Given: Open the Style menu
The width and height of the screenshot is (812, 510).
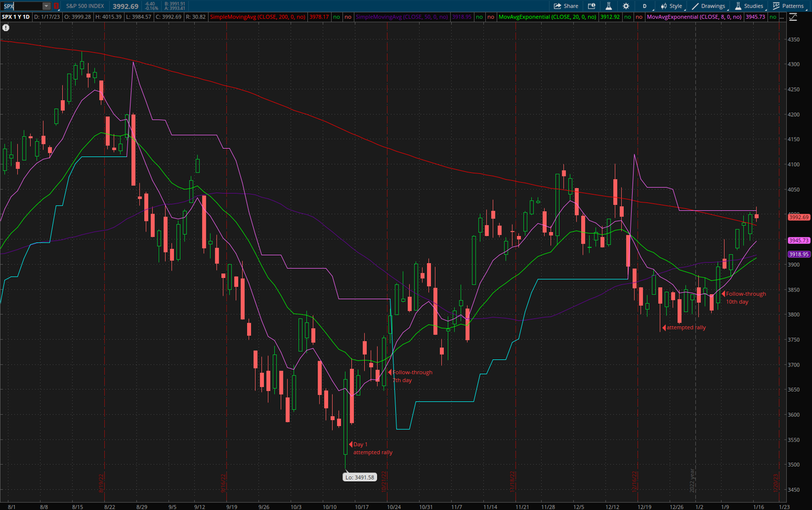Looking at the screenshot, I should [x=671, y=5].
